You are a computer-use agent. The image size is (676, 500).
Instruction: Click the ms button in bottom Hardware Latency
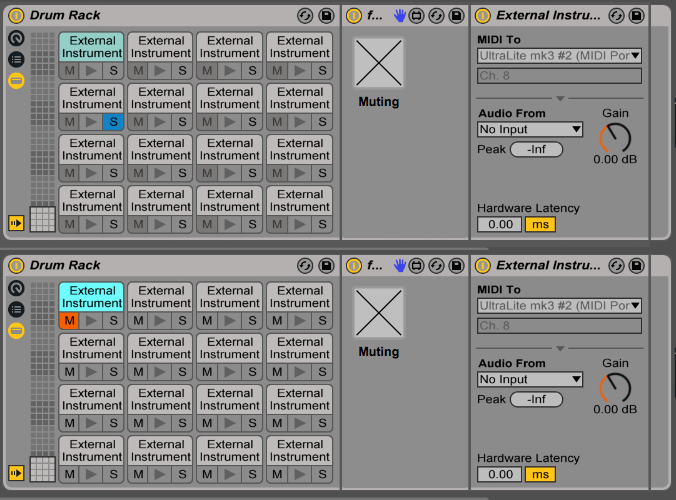click(540, 474)
